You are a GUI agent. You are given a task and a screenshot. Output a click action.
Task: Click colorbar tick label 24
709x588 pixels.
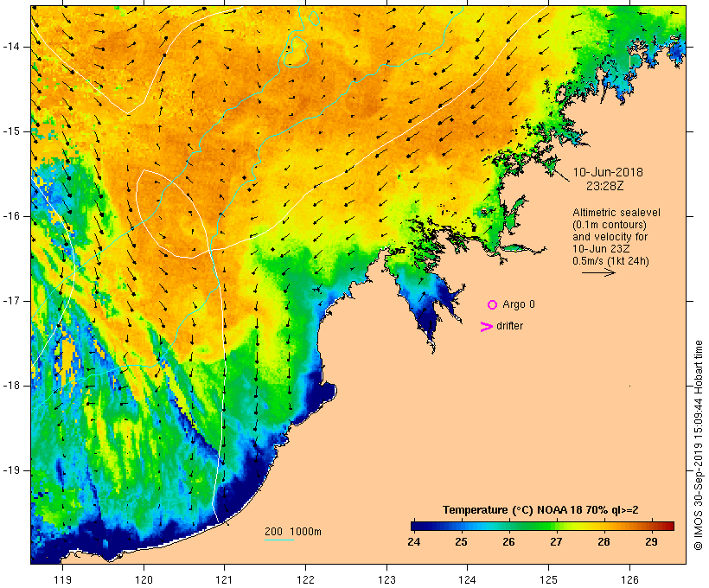[x=414, y=541]
